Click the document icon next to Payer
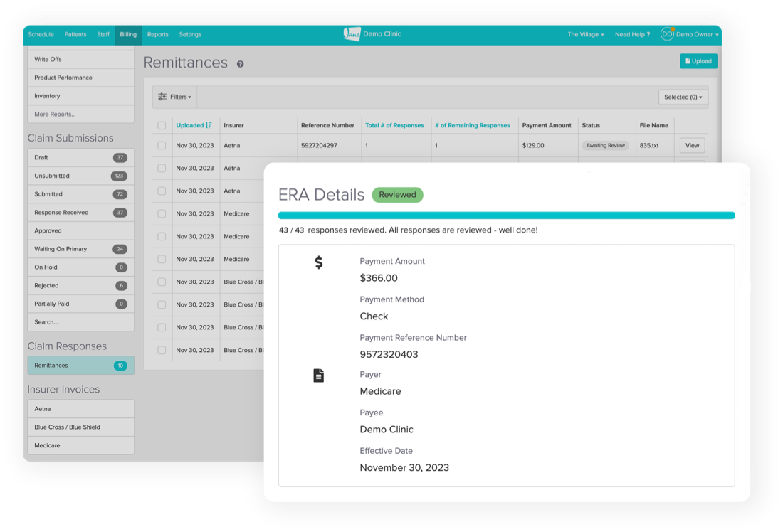 pos(319,376)
